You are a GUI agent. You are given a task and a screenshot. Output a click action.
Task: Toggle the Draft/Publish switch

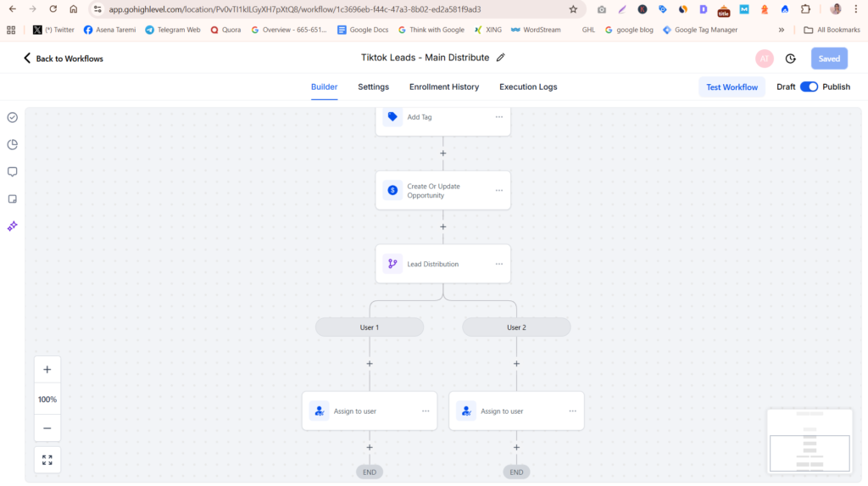[x=809, y=87]
